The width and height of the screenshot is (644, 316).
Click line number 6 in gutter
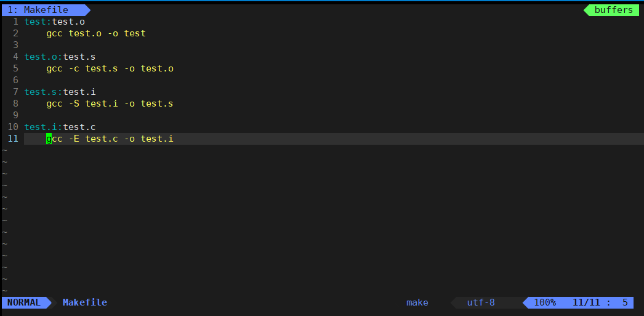(15, 80)
